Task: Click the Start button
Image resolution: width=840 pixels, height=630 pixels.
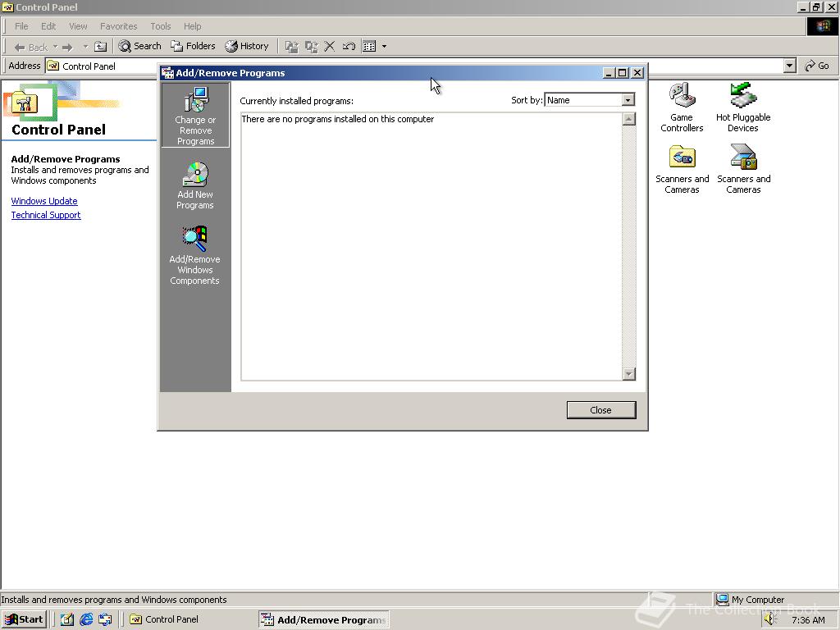Action: [x=24, y=620]
